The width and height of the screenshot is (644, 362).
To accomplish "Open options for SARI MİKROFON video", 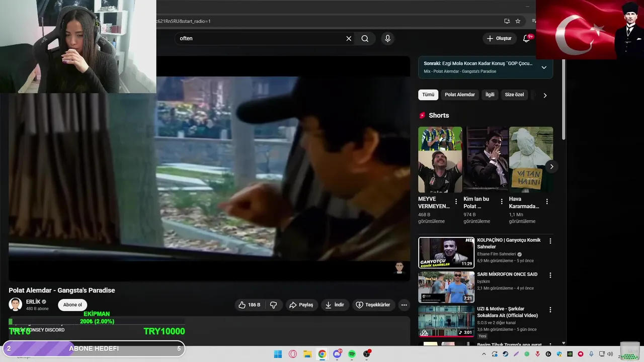I will (550, 276).
